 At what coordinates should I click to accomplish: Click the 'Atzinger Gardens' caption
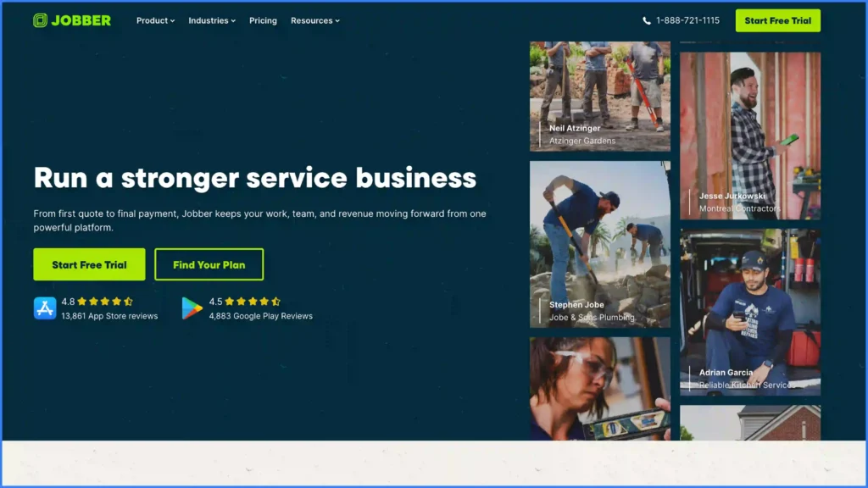[582, 141]
